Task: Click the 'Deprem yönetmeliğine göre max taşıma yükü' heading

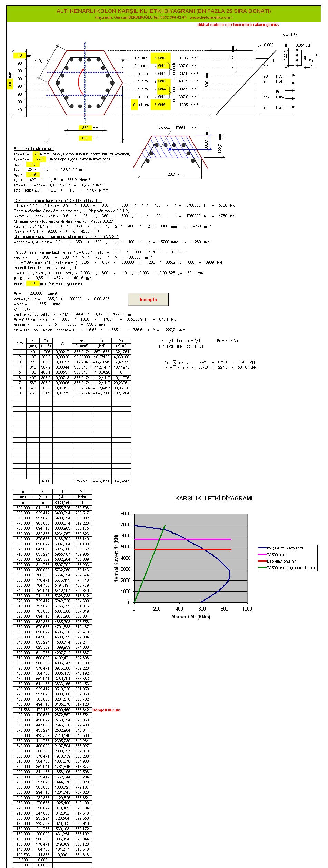Action: (x=71, y=211)
